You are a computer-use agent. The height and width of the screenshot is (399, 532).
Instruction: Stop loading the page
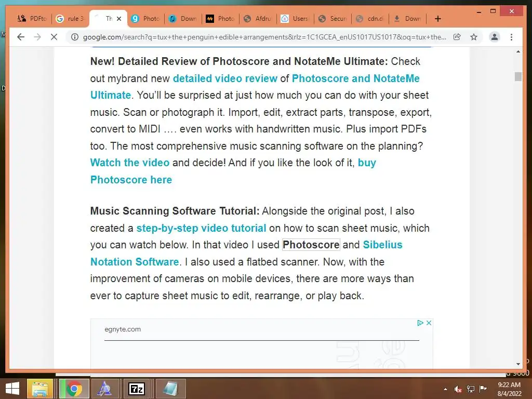tap(54, 37)
